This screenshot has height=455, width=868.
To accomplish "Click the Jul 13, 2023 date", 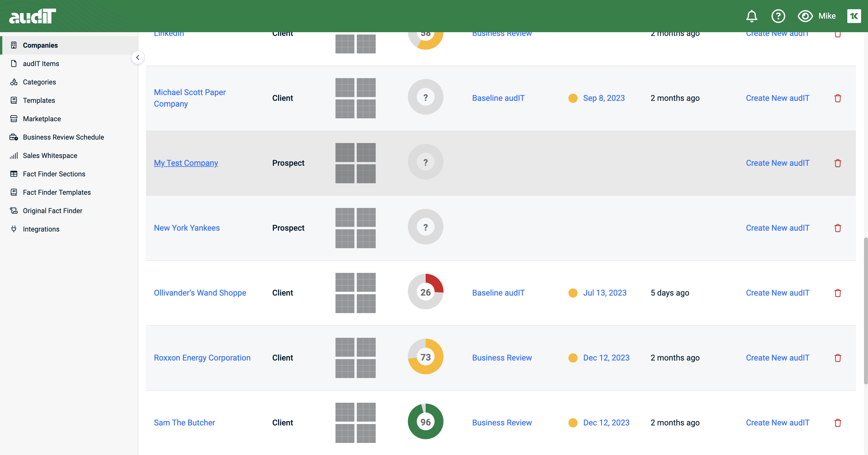I will pyautogui.click(x=605, y=293).
